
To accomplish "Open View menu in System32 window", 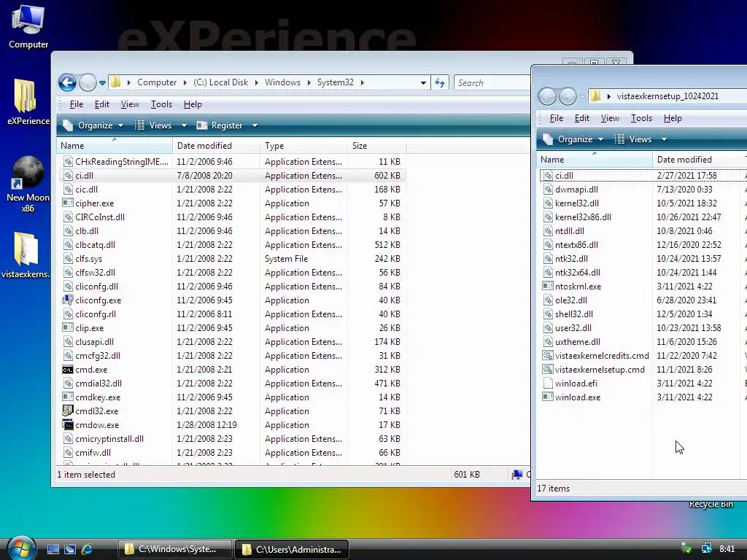I will click(x=130, y=104).
